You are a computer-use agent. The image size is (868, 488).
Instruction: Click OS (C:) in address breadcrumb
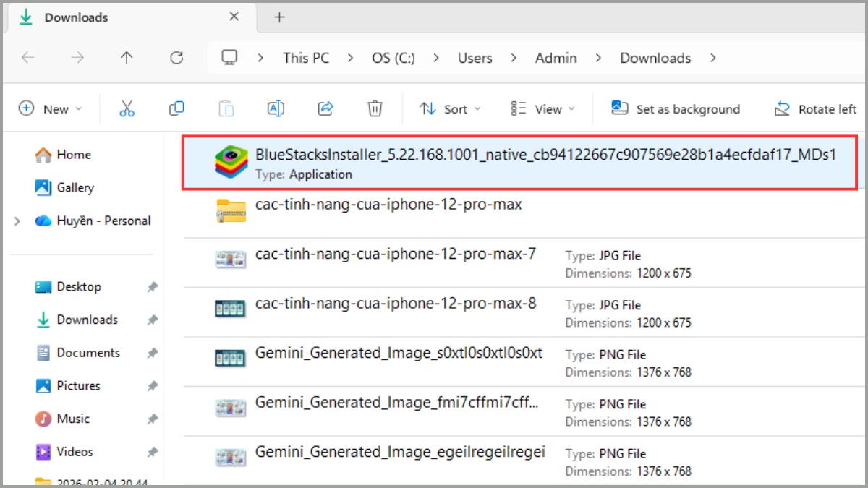[393, 58]
